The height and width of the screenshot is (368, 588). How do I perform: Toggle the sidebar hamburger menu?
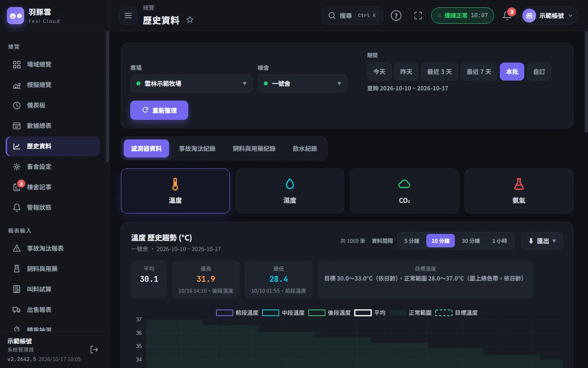click(128, 16)
